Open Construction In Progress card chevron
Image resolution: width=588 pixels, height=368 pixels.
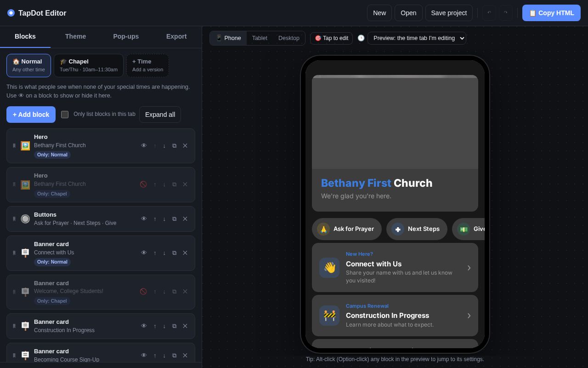point(469,316)
